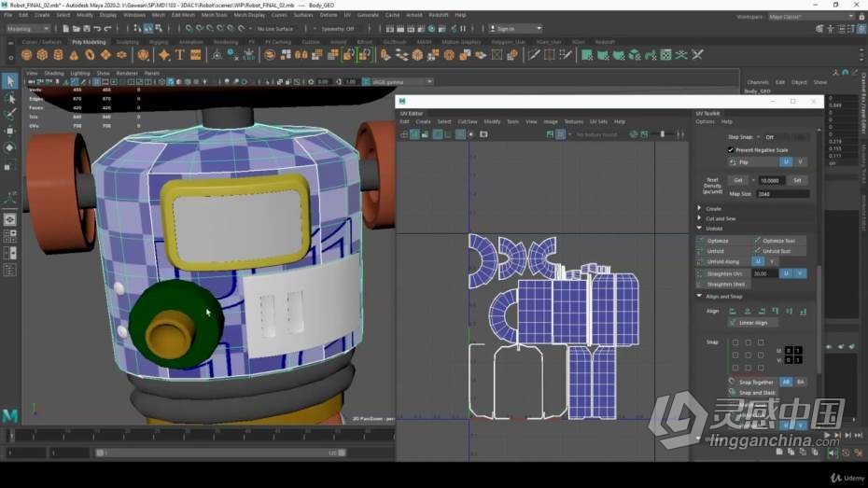Click the dim image slider in UV Editor toolbar

coord(663,133)
